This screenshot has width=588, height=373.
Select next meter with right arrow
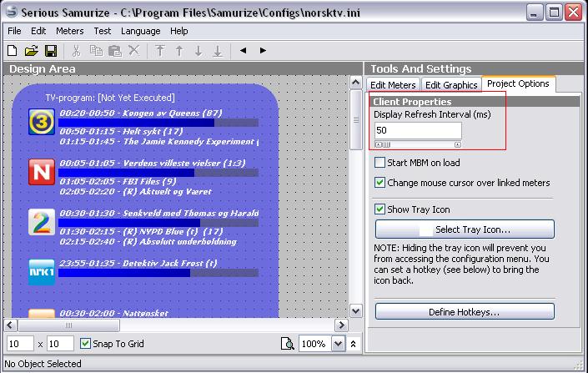click(x=263, y=50)
